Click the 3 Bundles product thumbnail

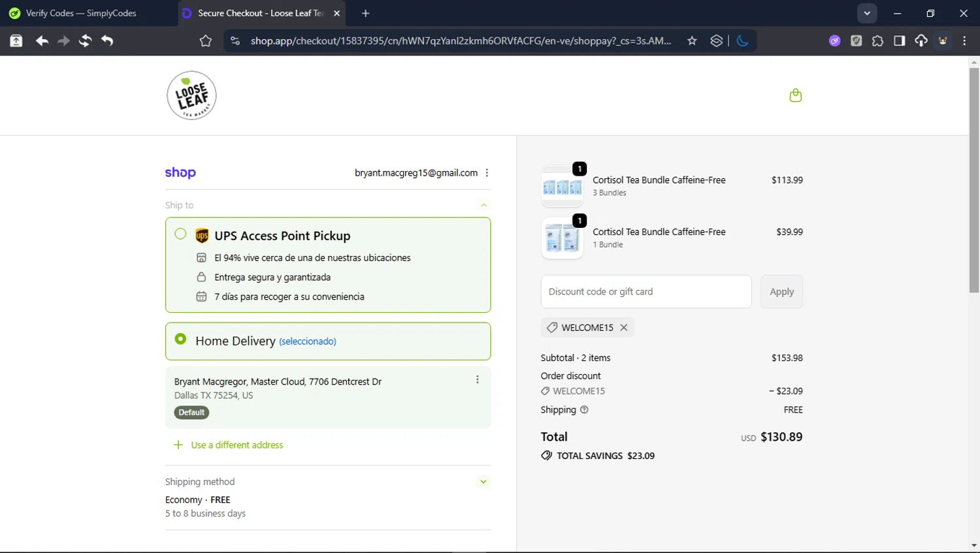(562, 186)
